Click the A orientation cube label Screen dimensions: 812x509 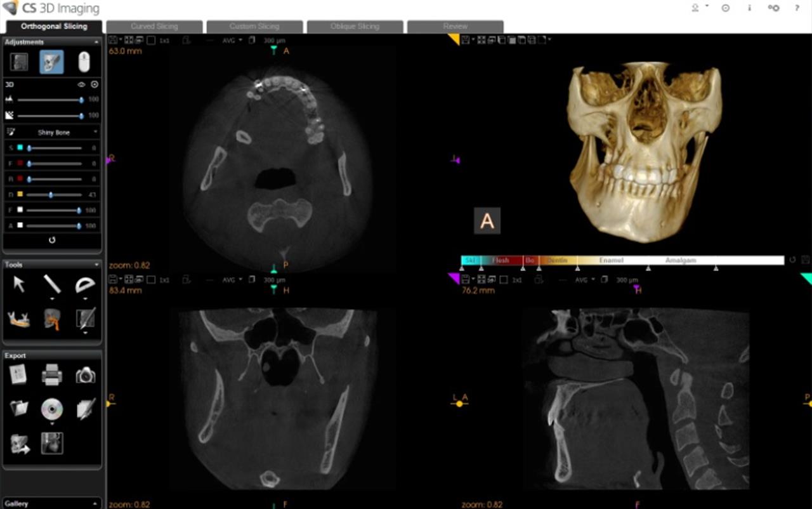(x=487, y=220)
